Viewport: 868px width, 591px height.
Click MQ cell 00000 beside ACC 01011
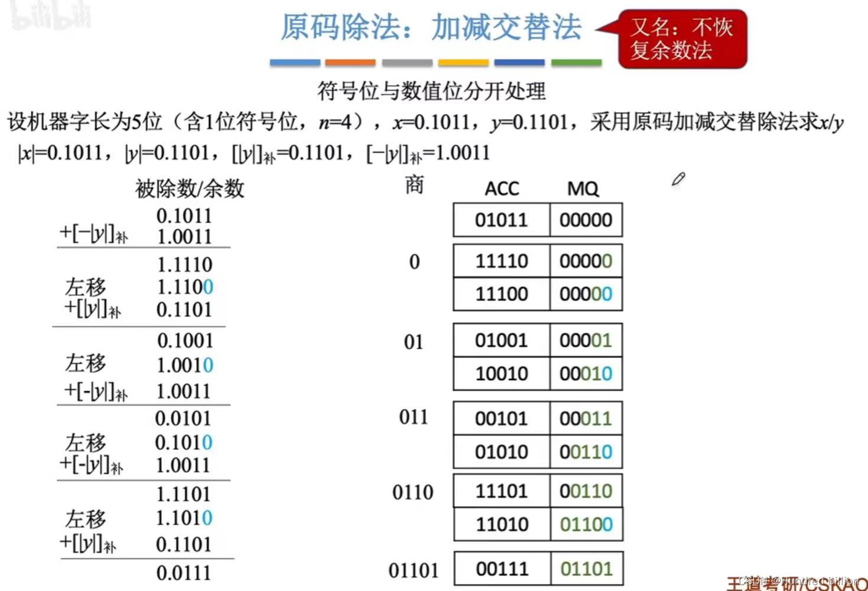pos(586,220)
